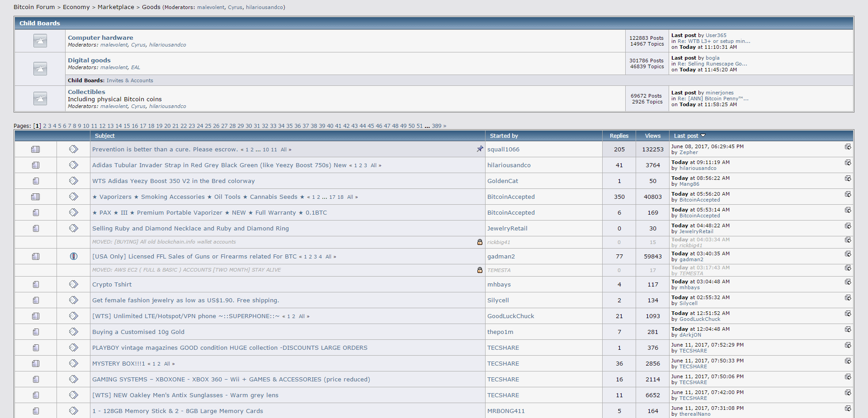Go to last post icon for Silycell row
Image resolution: width=868 pixels, height=418 pixels.
click(x=848, y=298)
